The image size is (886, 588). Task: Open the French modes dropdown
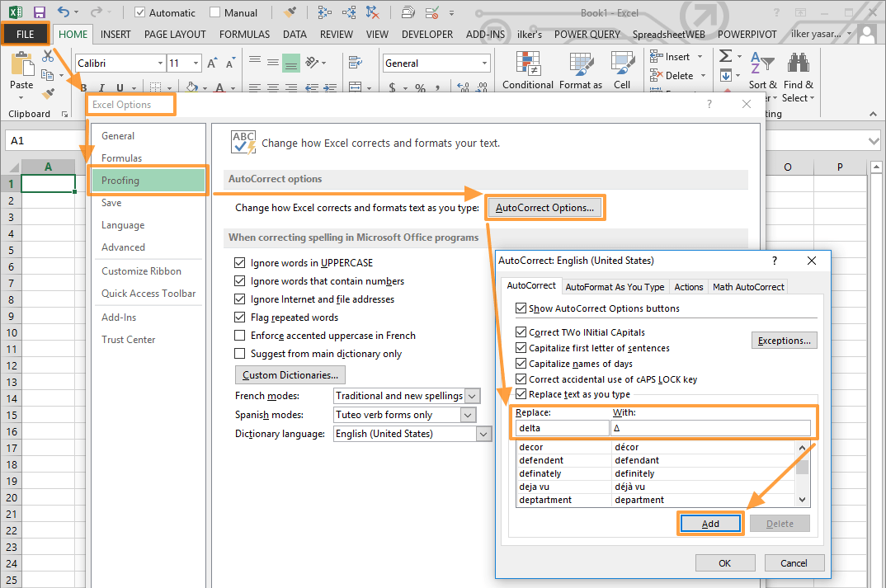pos(472,395)
